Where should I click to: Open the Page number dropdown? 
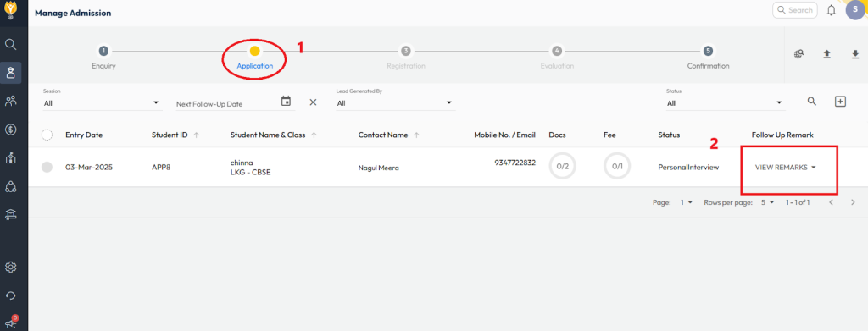(687, 203)
